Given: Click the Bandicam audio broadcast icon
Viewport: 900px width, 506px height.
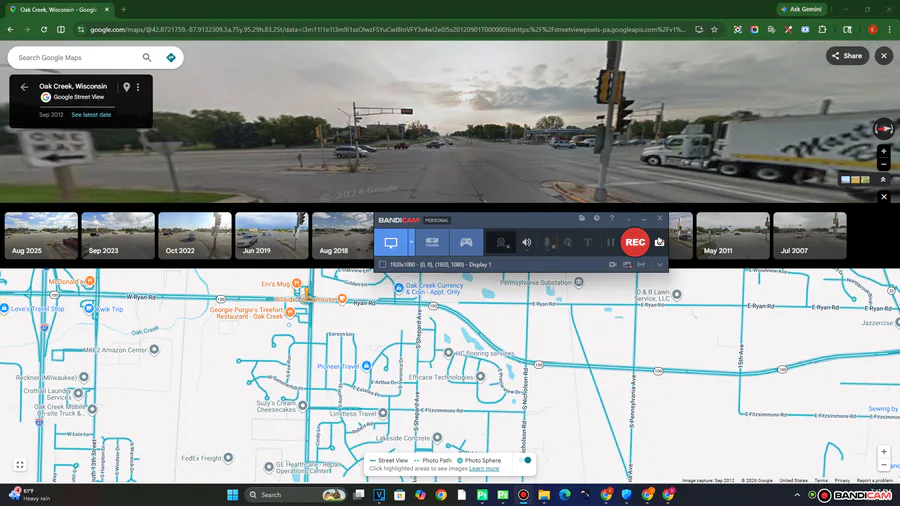Looking at the screenshot, I should (x=641, y=264).
